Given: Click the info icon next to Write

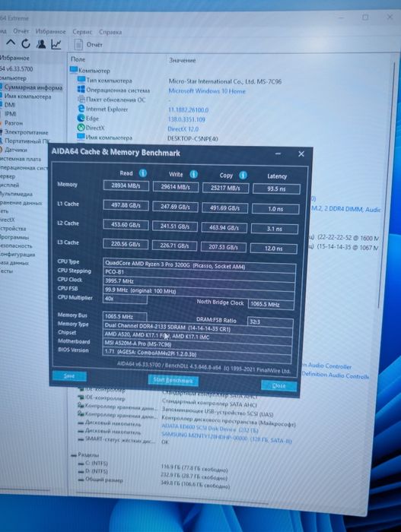Looking at the screenshot, I should click(x=194, y=174).
